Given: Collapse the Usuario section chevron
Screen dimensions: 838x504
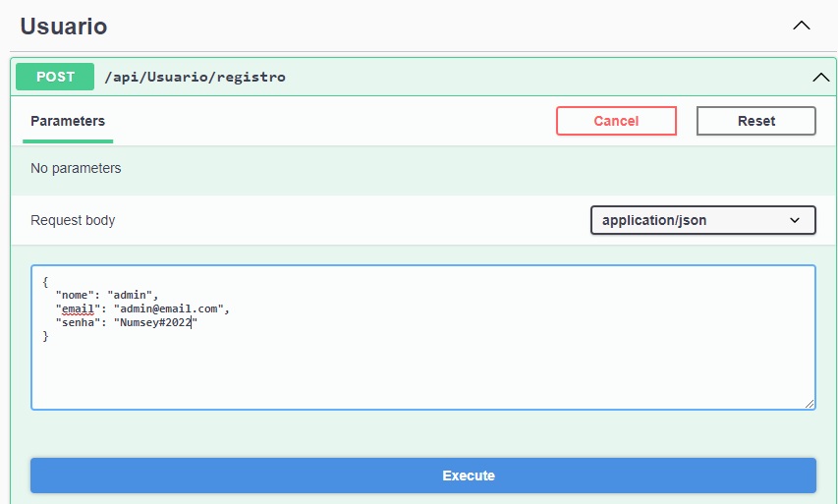Looking at the screenshot, I should tap(801, 26).
